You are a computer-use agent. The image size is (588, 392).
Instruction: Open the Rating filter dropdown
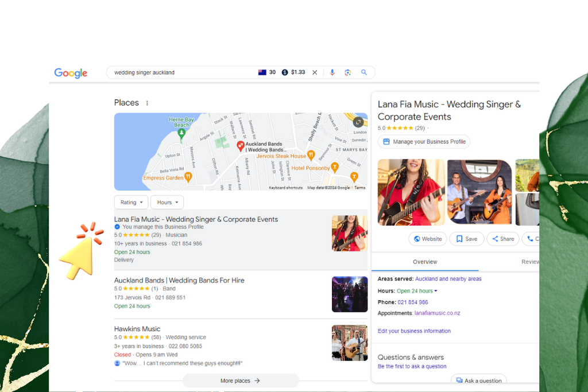[x=131, y=202]
